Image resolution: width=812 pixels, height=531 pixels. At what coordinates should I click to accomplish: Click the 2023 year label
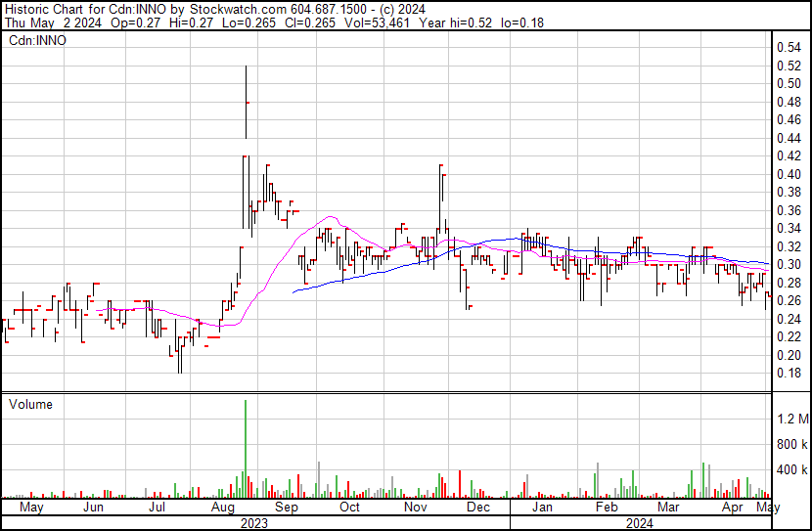coord(254,523)
